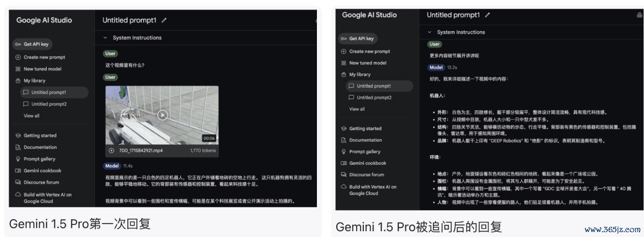This screenshot has width=644, height=237.
Task: Open My library in the right screenshot sidebar
Action: click(356, 74)
